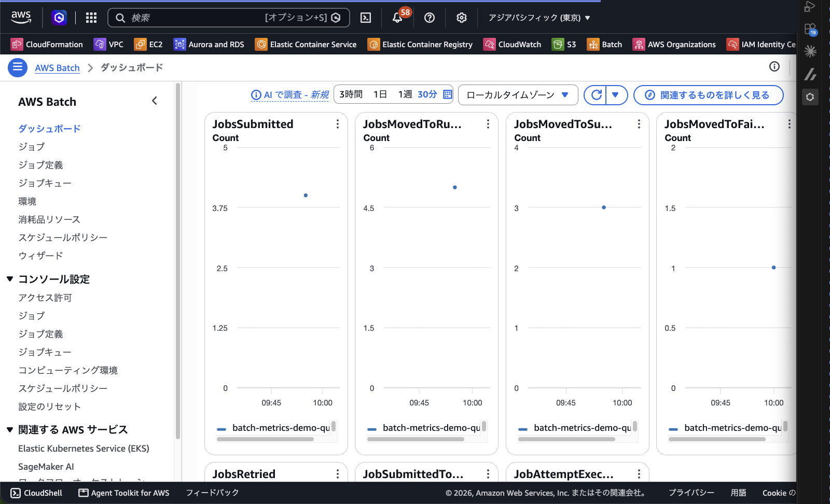Select the 3時間 time range
Viewport: 830px width, 504px height.
click(351, 94)
